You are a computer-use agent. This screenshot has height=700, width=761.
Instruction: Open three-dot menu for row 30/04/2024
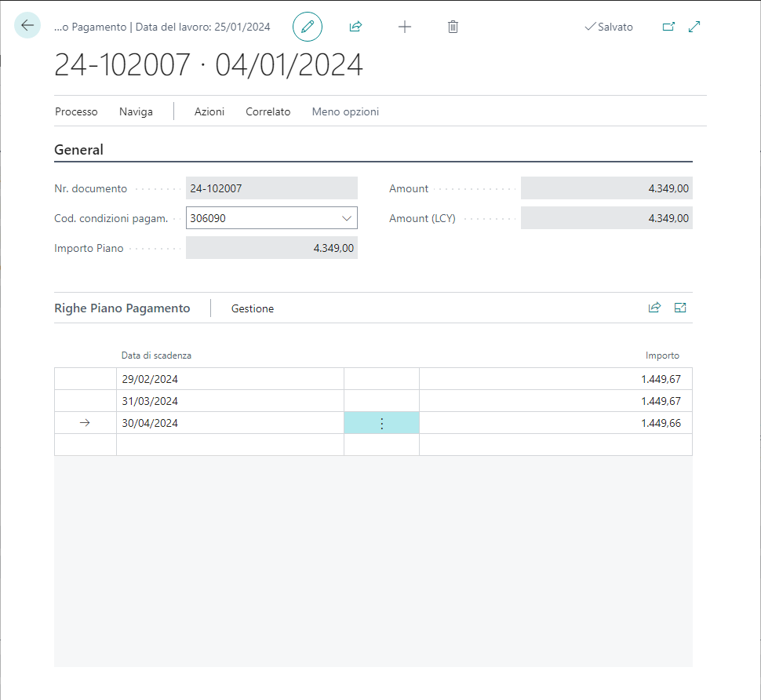[x=382, y=423]
